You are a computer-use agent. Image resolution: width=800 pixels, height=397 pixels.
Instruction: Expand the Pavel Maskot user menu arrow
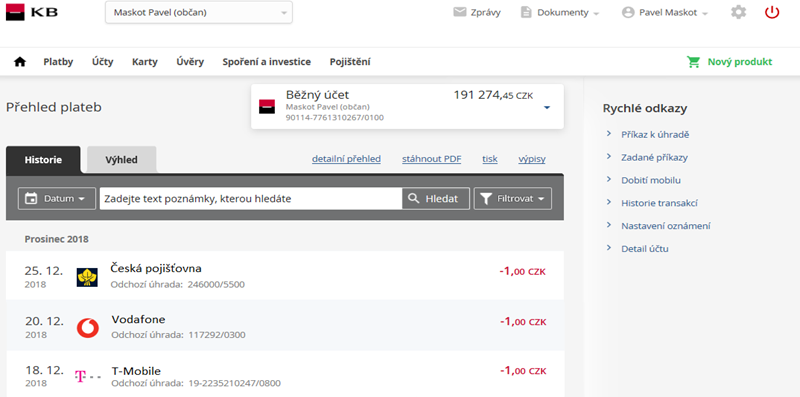(705, 14)
